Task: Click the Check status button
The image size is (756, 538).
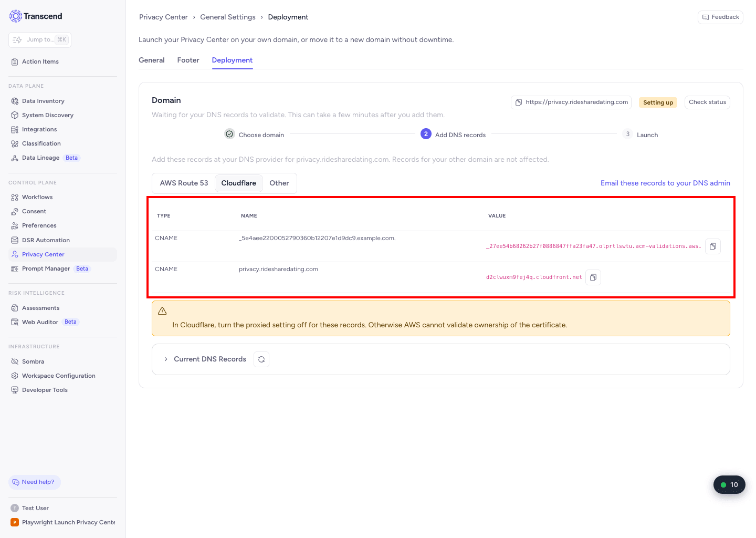Action: click(707, 102)
